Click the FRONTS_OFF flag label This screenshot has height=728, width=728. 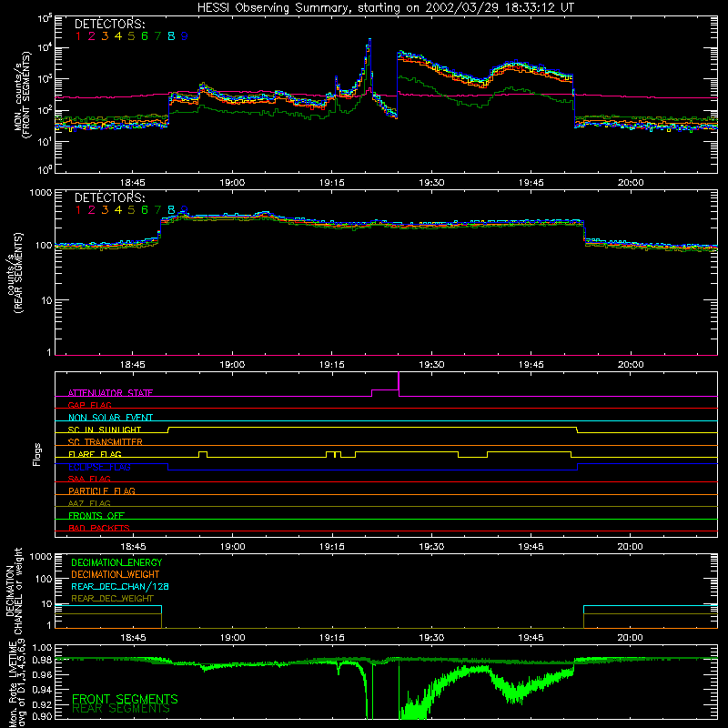[96, 515]
